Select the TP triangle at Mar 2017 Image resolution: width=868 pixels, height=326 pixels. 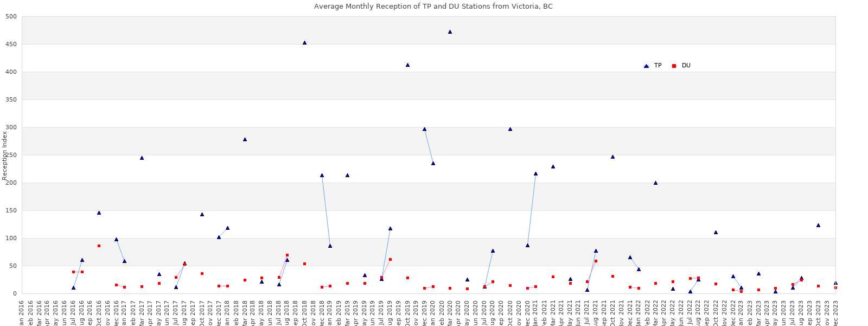point(142,158)
